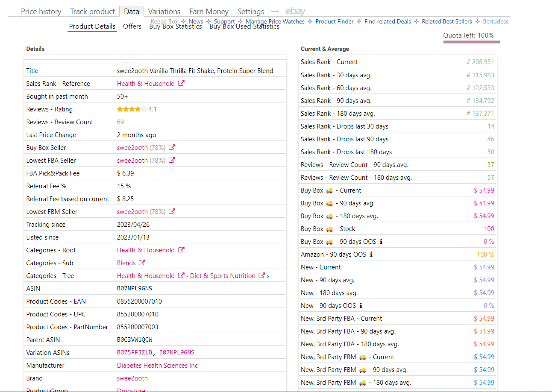Click swee2ooth Lowest FBM Seller link

(132, 212)
